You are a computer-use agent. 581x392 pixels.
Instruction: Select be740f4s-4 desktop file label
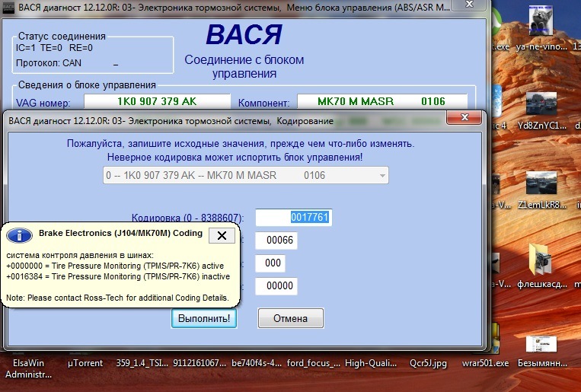(257, 363)
